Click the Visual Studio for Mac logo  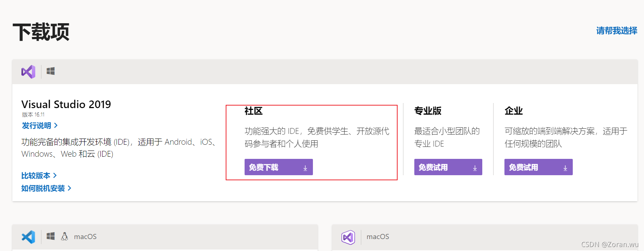(x=348, y=237)
